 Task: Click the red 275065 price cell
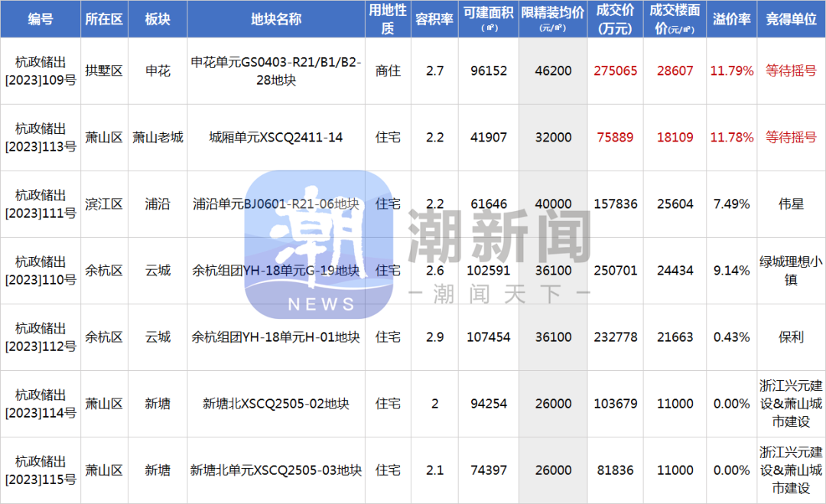coord(615,70)
